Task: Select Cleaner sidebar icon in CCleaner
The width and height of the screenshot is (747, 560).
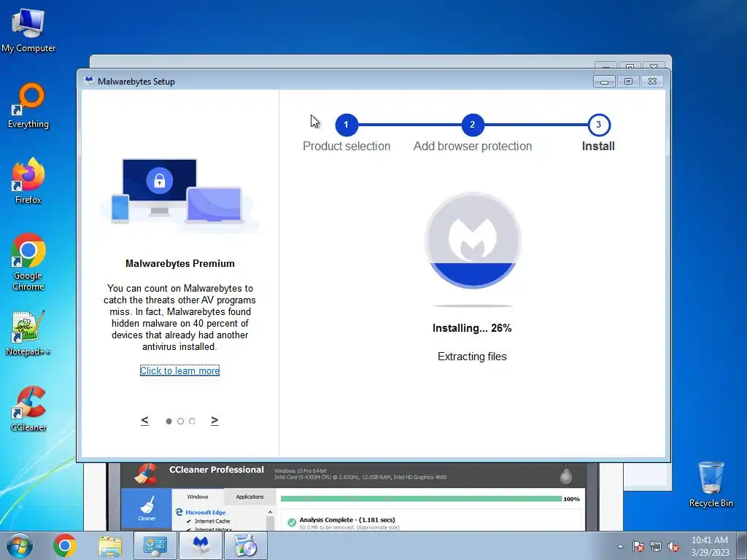Action: point(146,508)
